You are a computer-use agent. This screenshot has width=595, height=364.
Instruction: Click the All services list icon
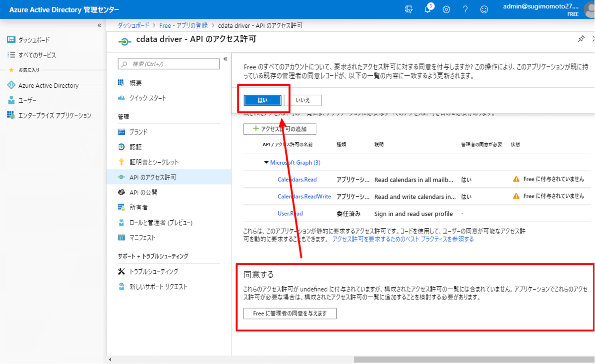coord(11,55)
